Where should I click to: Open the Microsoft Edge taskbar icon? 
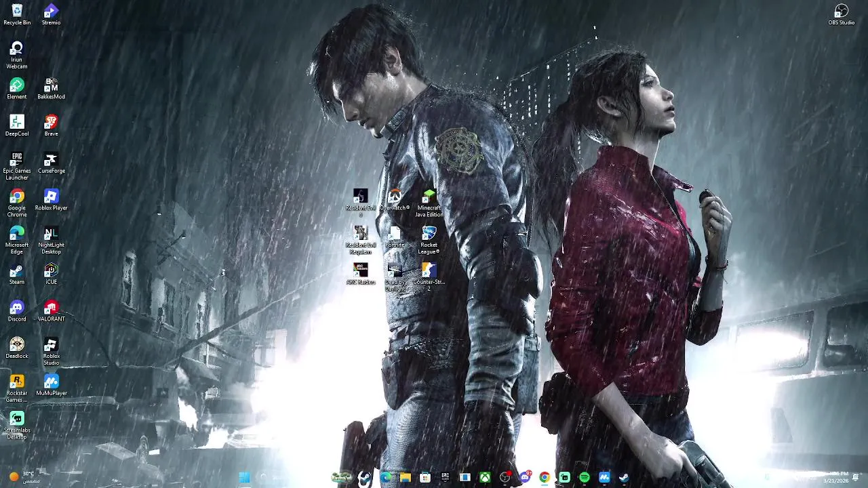pyautogui.click(x=385, y=478)
